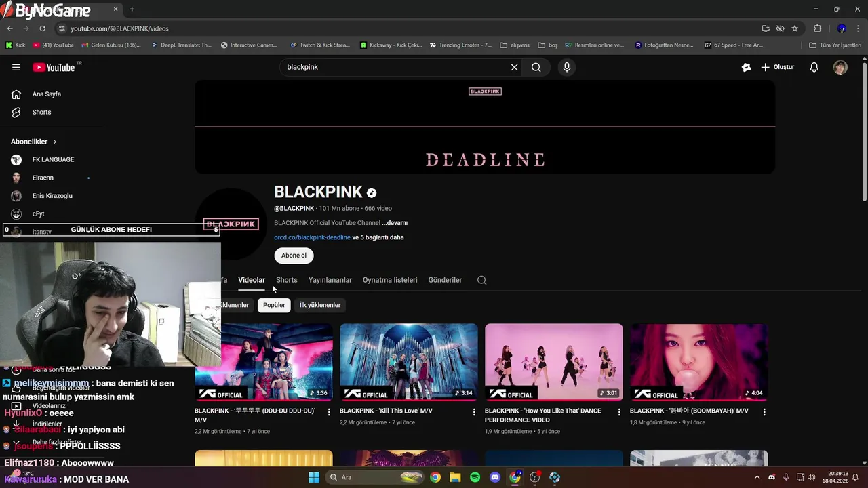The image size is (868, 488).
Task: Open volume speaker icon in tray
Action: (812, 477)
